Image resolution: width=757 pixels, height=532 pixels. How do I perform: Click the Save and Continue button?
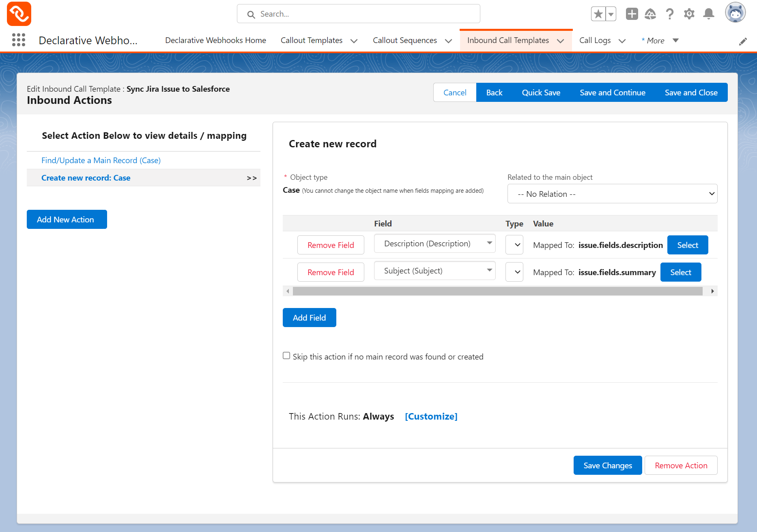tap(612, 93)
